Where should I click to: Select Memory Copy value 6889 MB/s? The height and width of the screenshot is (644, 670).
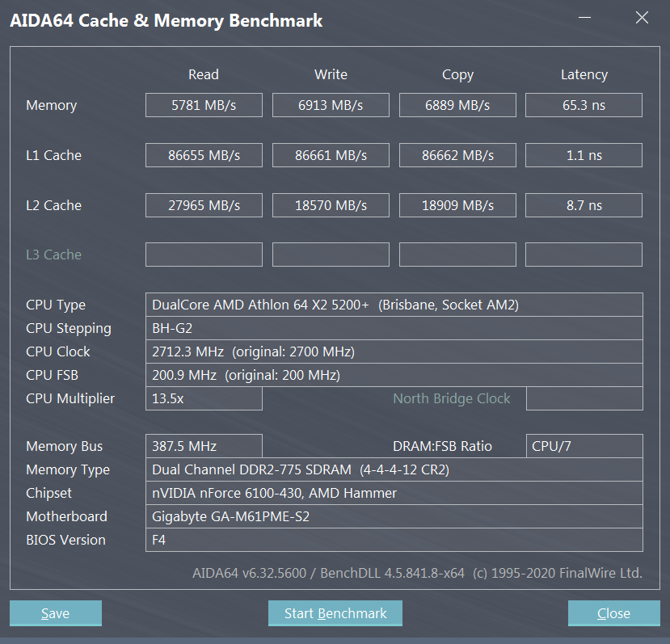(x=457, y=105)
